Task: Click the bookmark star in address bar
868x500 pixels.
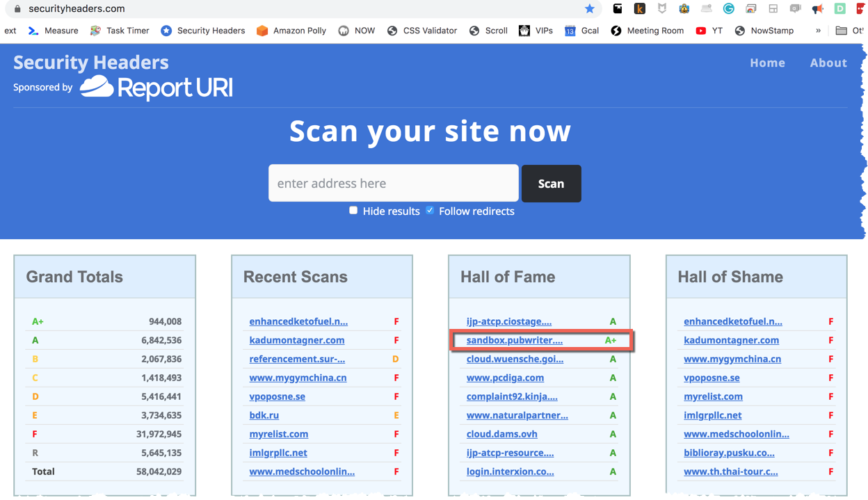Action: pyautogui.click(x=590, y=9)
